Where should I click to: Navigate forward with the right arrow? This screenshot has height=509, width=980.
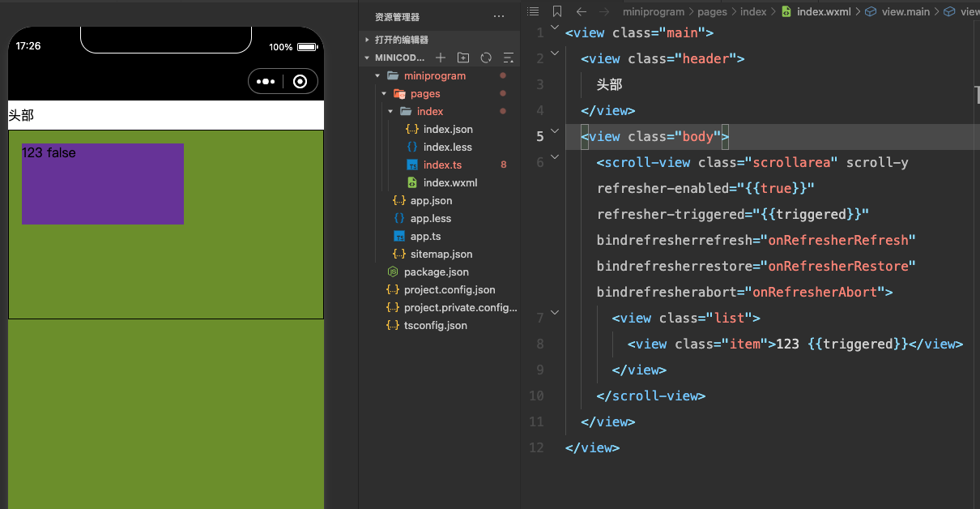(x=603, y=11)
